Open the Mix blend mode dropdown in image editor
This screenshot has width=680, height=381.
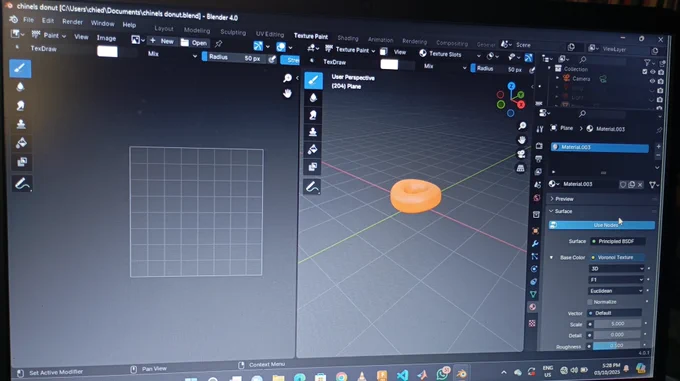pos(172,55)
